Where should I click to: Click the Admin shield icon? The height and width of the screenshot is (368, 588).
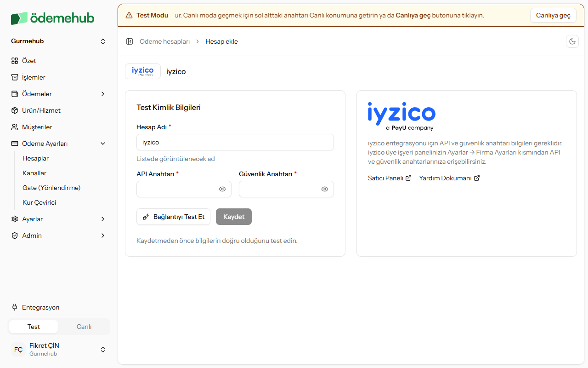15,236
